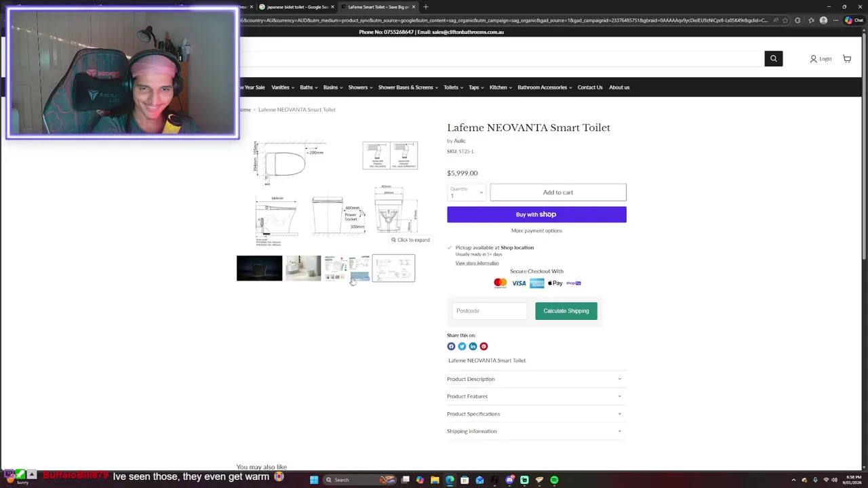Open Windows Start menu
Screen dimensions: 868x488
(314, 480)
